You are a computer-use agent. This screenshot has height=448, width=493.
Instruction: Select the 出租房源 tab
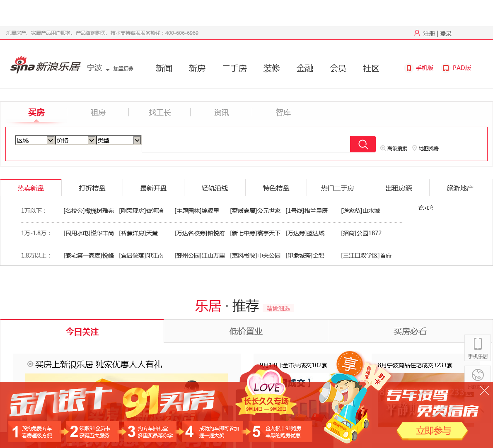pyautogui.click(x=399, y=188)
